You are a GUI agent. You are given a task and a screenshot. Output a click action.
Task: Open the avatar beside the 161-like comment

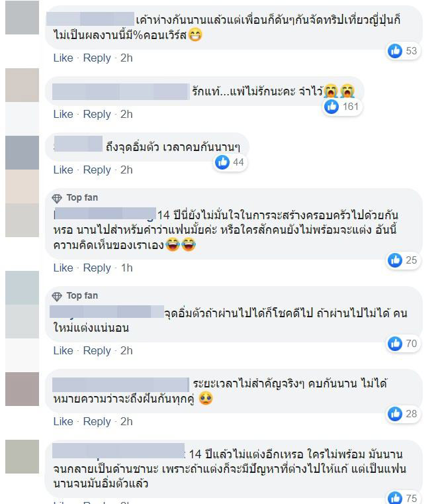[x=22, y=85]
